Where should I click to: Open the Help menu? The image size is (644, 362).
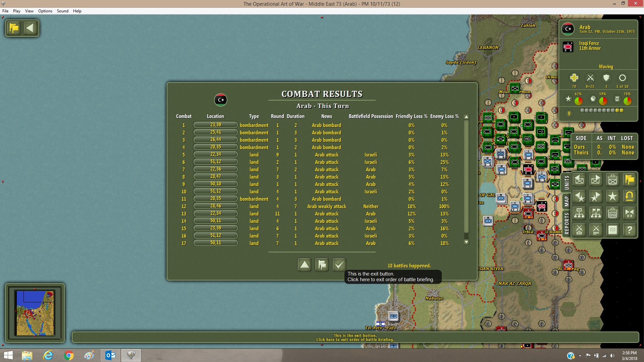tap(77, 11)
